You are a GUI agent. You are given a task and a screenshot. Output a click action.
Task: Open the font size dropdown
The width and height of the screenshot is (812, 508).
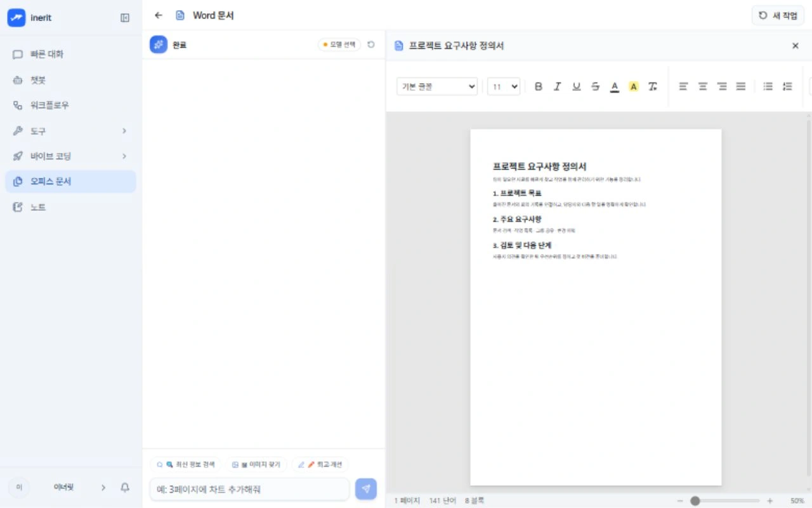pyautogui.click(x=504, y=86)
